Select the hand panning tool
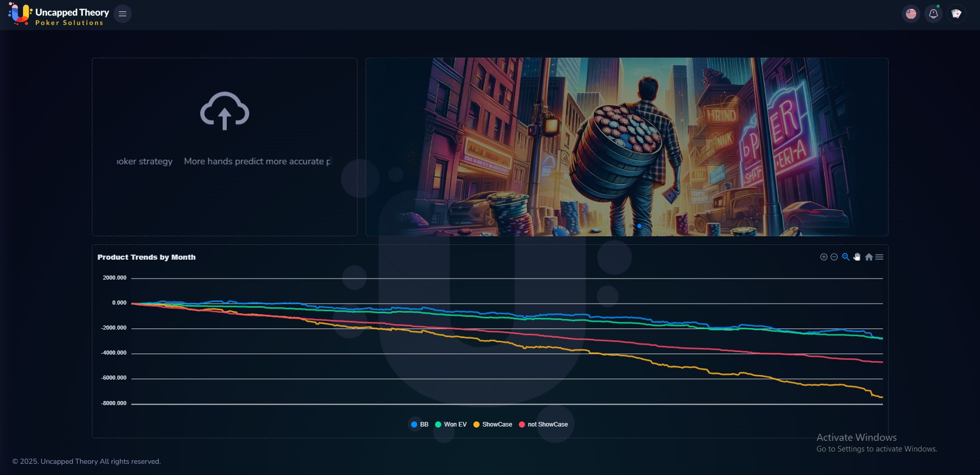Screen dimensions: 980x475 (x=857, y=257)
